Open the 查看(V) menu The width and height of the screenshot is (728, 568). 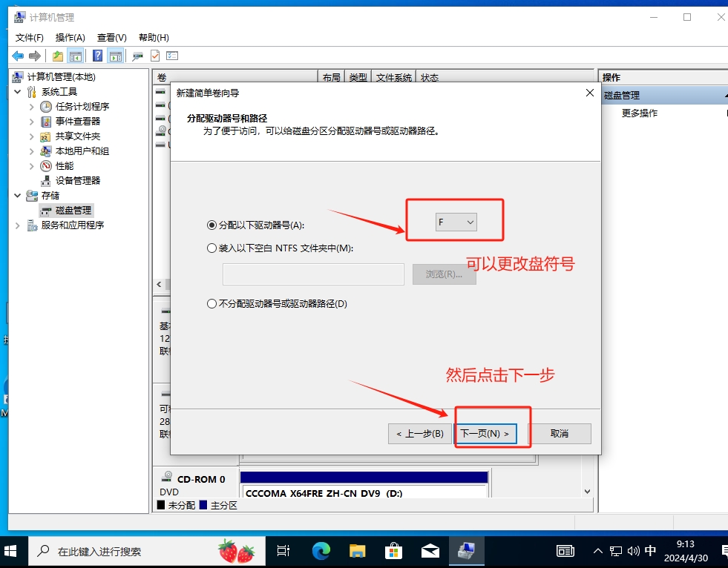tap(111, 38)
